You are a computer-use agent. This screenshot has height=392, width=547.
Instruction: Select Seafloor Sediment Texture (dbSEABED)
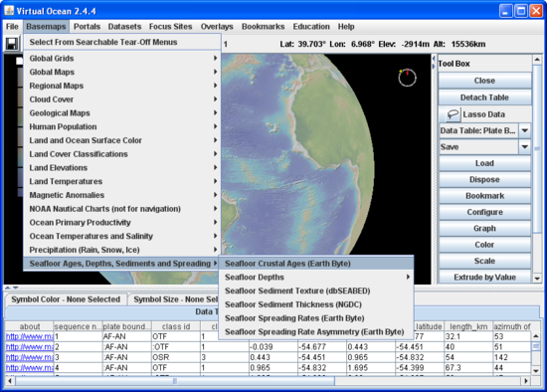click(316, 291)
